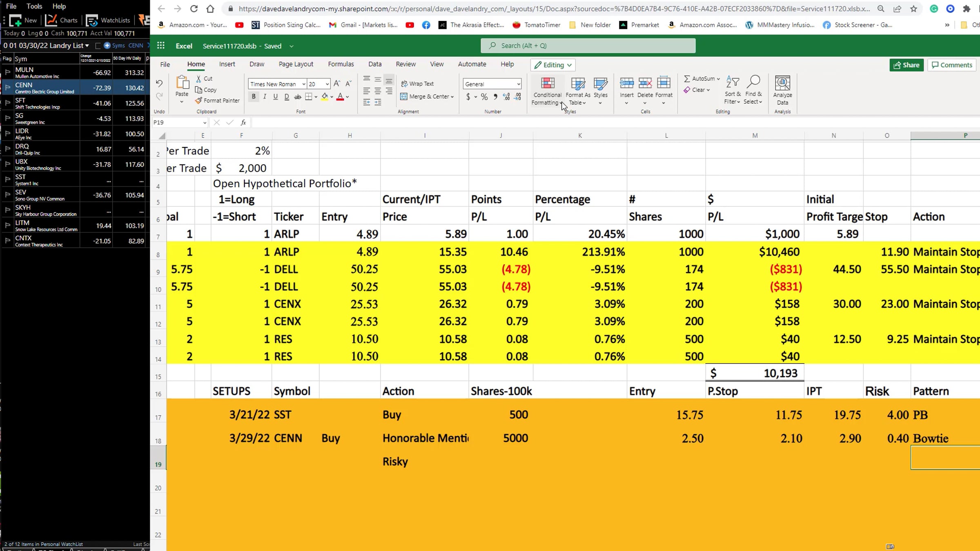The image size is (980, 551).
Task: Cut the selection with the scissors icon
Action: tap(199, 78)
